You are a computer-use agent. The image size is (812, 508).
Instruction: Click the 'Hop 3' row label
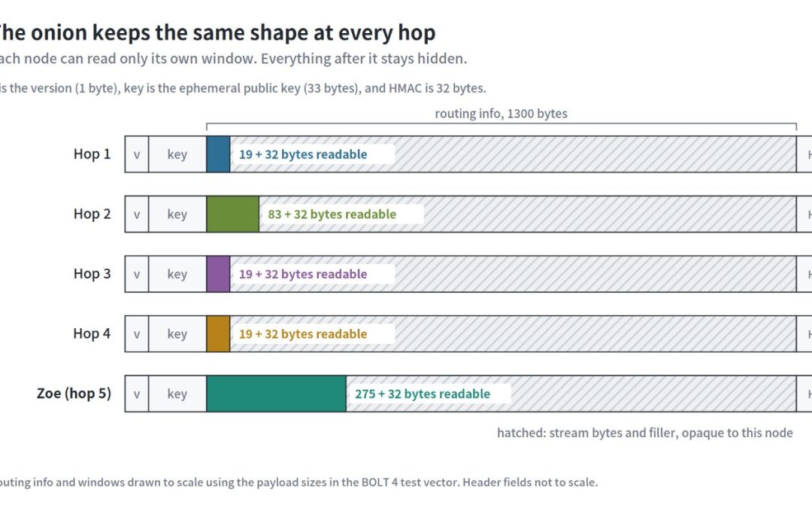[x=92, y=274]
